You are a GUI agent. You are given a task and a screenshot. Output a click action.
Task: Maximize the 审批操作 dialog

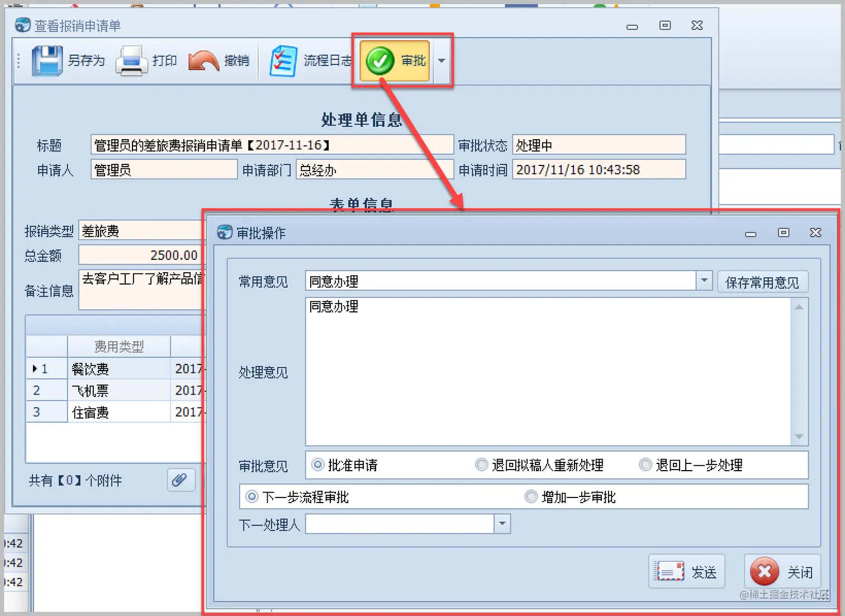[x=784, y=232]
